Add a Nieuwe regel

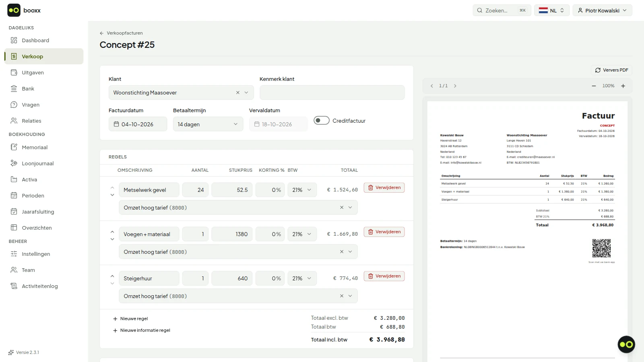pos(130,319)
